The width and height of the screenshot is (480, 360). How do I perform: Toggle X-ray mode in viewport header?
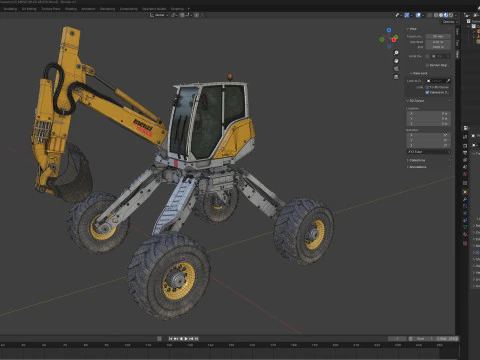tap(429, 15)
